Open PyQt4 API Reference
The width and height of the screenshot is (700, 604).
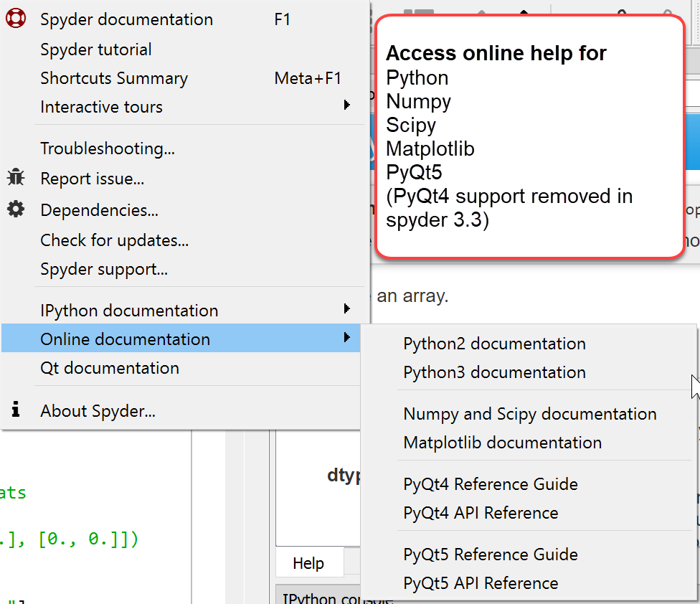pyautogui.click(x=529, y=512)
